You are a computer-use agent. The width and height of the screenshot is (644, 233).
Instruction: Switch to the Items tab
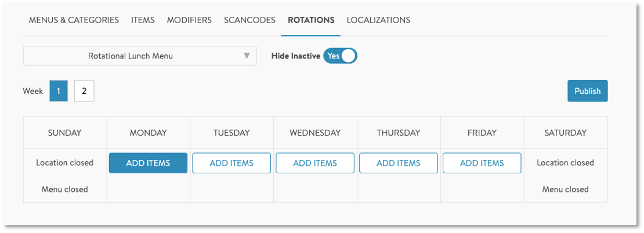point(143,20)
